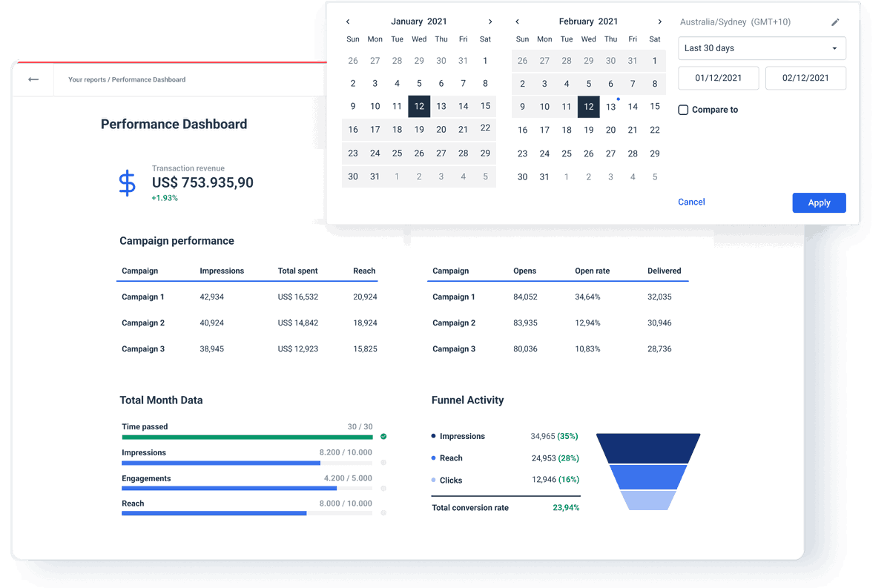This screenshot has width=890, height=588.
Task: Go to previous month on January calendar
Action: coord(347,22)
